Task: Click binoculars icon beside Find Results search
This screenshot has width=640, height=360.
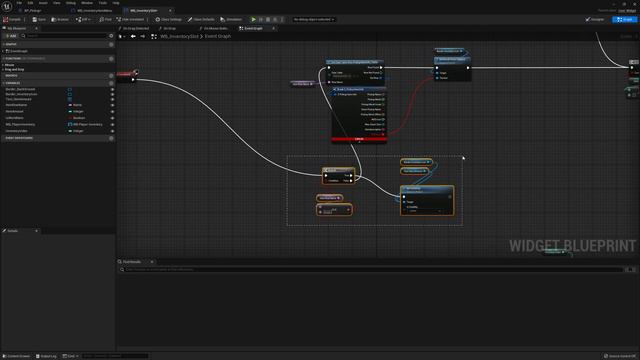Action: [630, 269]
